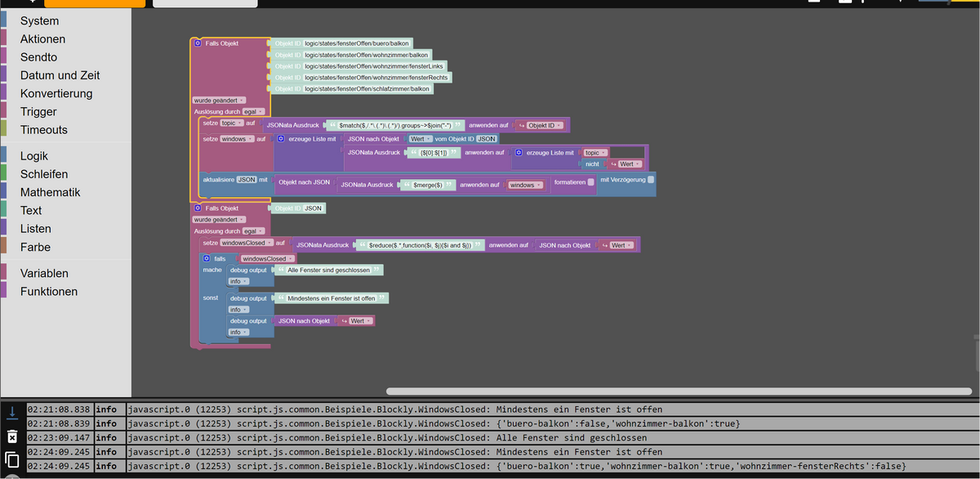Select Objekt ID wohnzimmer/fensterRechts field

click(x=376, y=78)
